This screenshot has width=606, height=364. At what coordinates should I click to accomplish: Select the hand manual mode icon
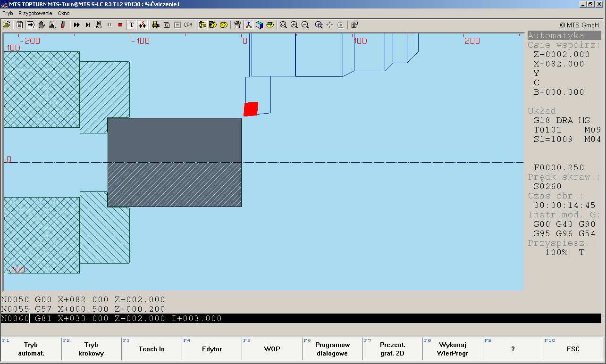tap(42, 25)
